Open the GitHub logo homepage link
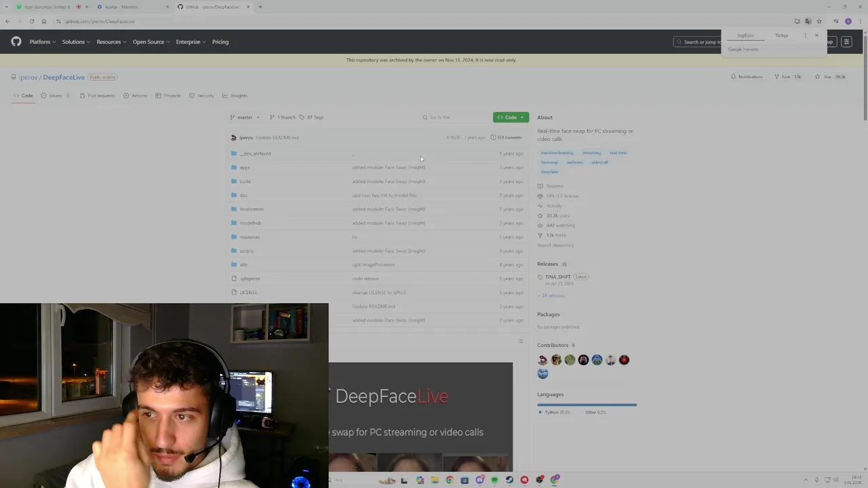Image resolution: width=868 pixels, height=488 pixels. (16, 42)
